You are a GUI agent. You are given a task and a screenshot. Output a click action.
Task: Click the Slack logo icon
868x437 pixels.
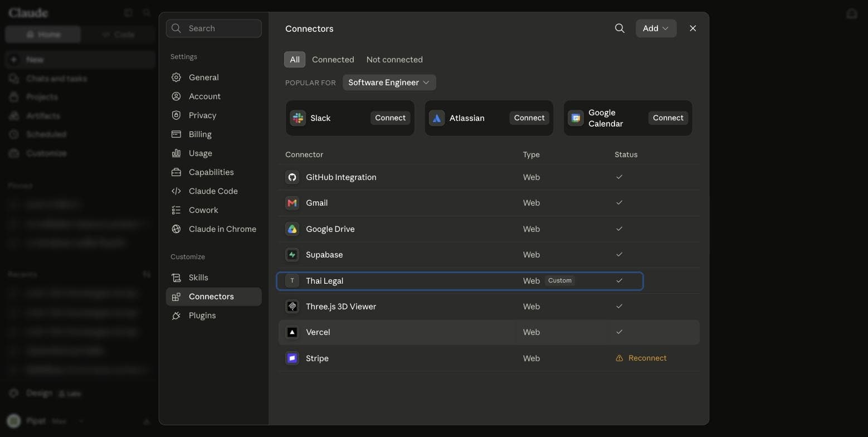coord(298,118)
